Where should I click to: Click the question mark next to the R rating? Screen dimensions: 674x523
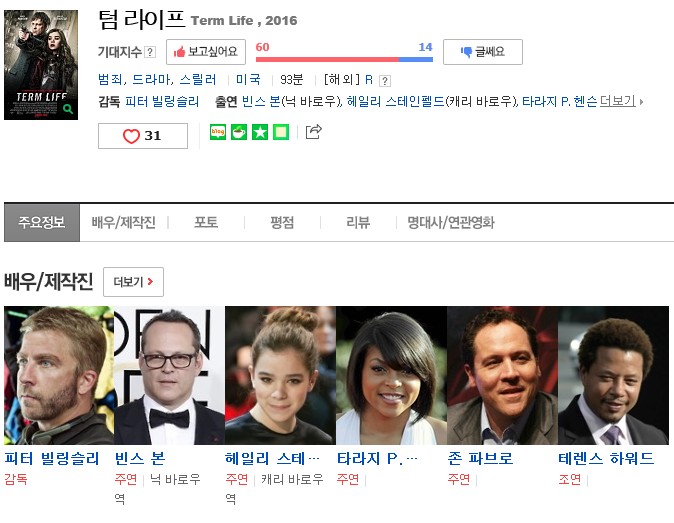point(385,80)
